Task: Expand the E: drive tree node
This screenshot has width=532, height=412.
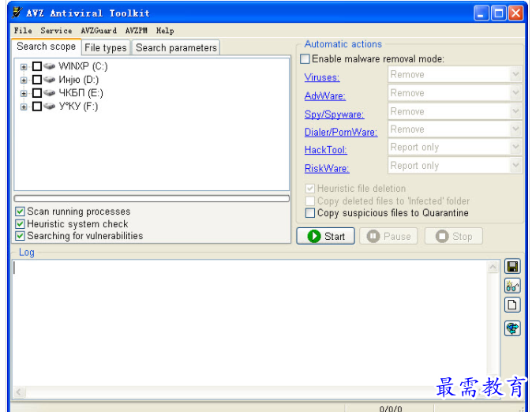Action: click(x=24, y=93)
